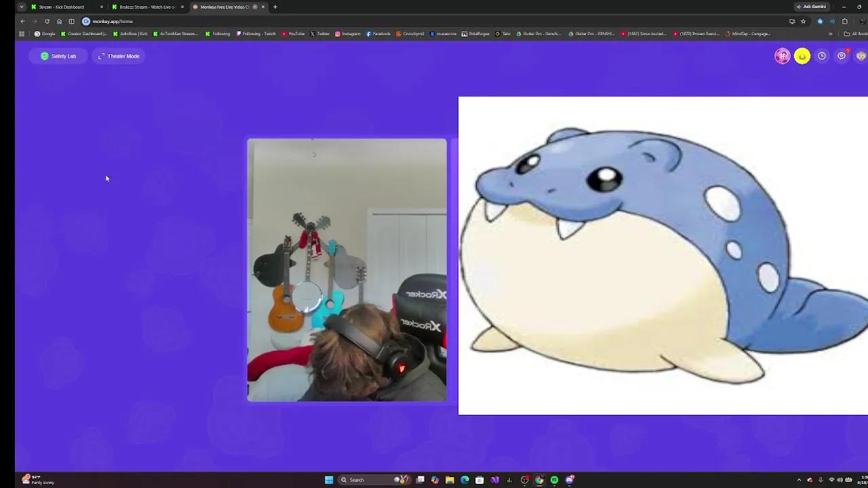Select the local webcam video tile
The image size is (868, 488).
[x=347, y=270]
